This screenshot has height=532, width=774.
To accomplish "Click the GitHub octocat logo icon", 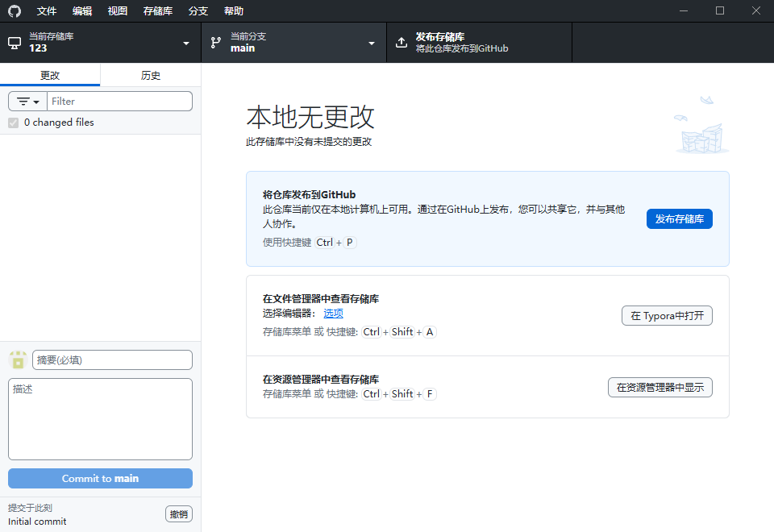I will click(14, 10).
